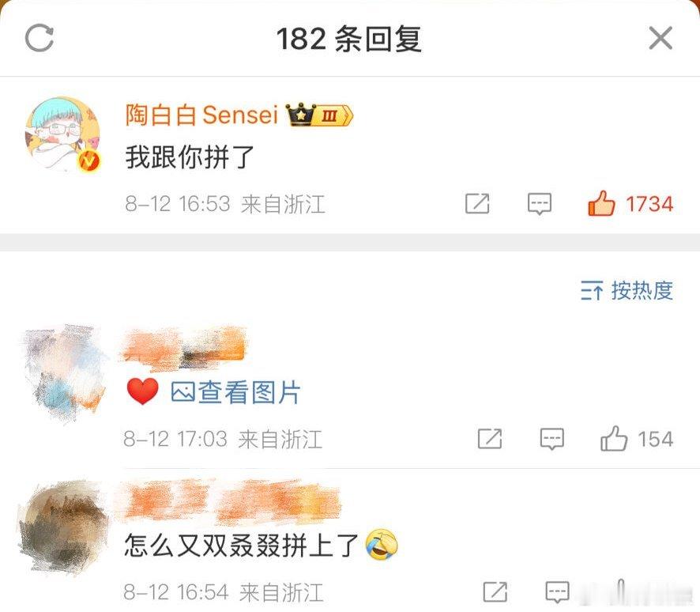Open the 按热度 sort dropdown
This screenshot has height=612, width=700.
627,290
